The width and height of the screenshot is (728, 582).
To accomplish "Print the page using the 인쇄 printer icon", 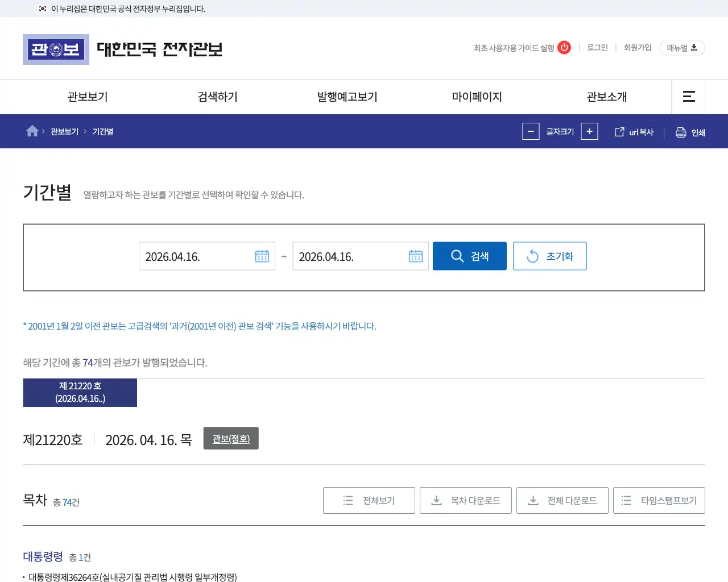I will click(x=681, y=131).
